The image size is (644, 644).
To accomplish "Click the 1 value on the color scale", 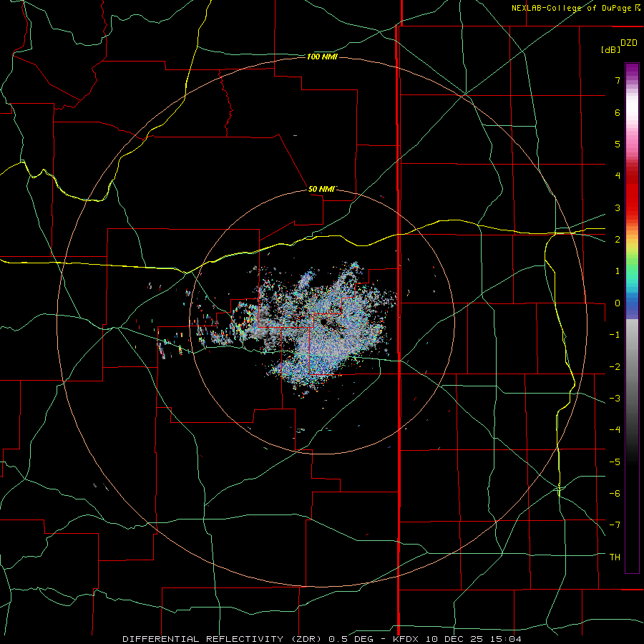I will tap(618, 271).
